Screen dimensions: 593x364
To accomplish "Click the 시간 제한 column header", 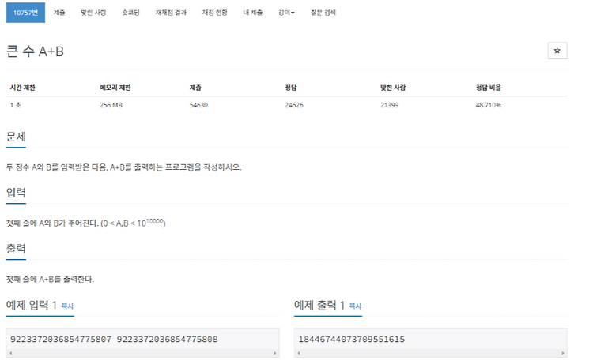I will (x=23, y=88).
